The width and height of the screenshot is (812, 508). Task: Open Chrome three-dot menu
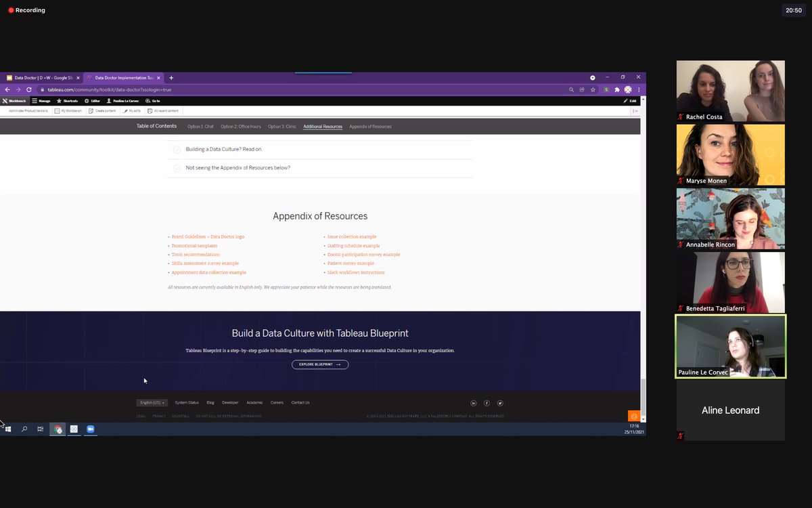pos(639,89)
